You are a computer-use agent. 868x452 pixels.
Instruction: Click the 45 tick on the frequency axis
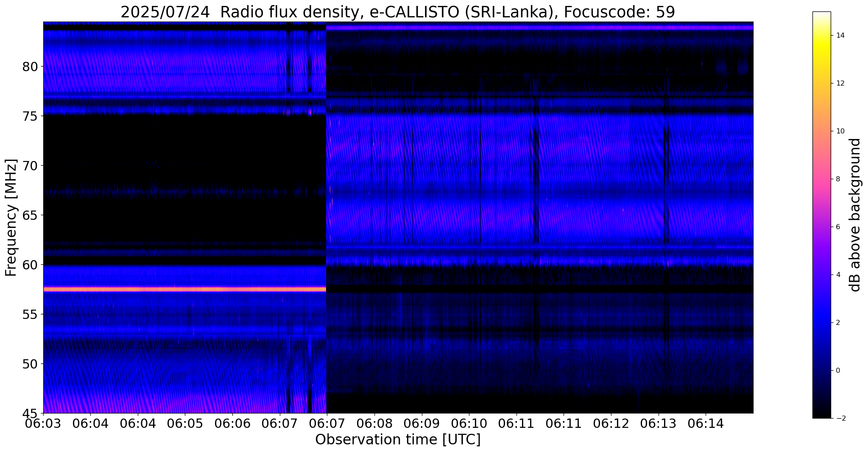click(x=30, y=413)
